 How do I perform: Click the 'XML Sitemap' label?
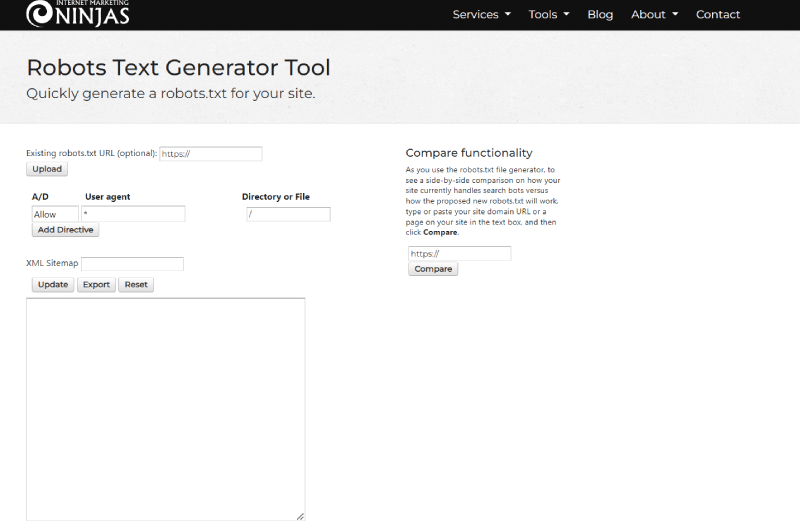(52, 263)
